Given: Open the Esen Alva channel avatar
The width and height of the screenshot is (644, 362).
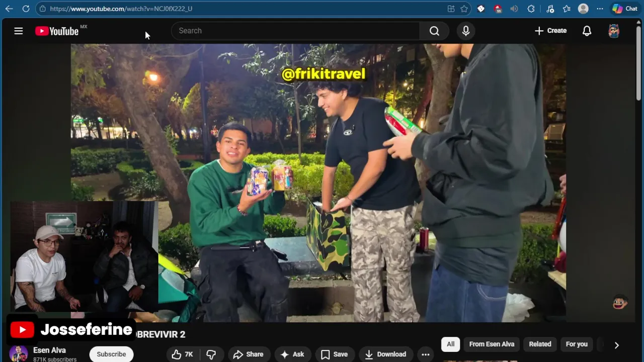Looking at the screenshot, I should (19, 354).
